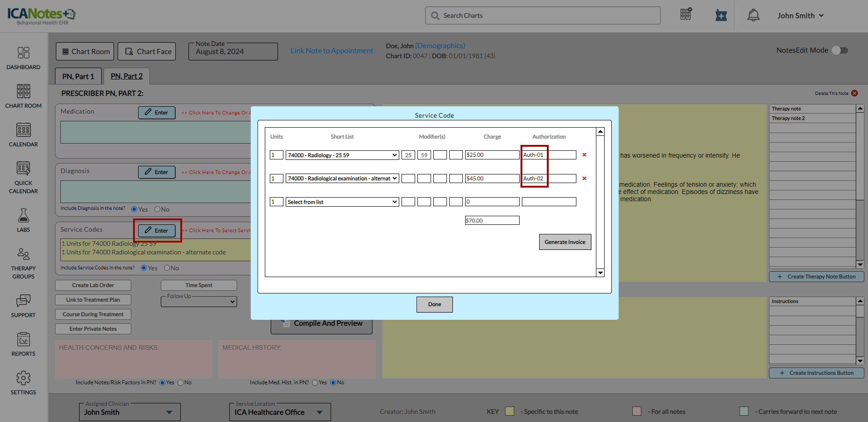Delete the Auth-02 service code row
This screenshot has width=868, height=422.
point(584,179)
